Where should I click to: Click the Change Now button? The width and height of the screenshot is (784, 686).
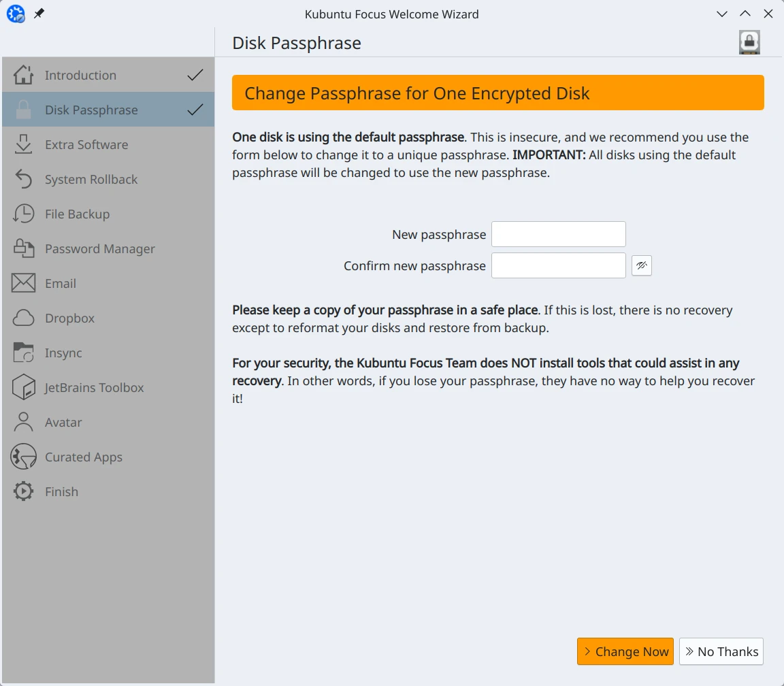[x=625, y=651]
